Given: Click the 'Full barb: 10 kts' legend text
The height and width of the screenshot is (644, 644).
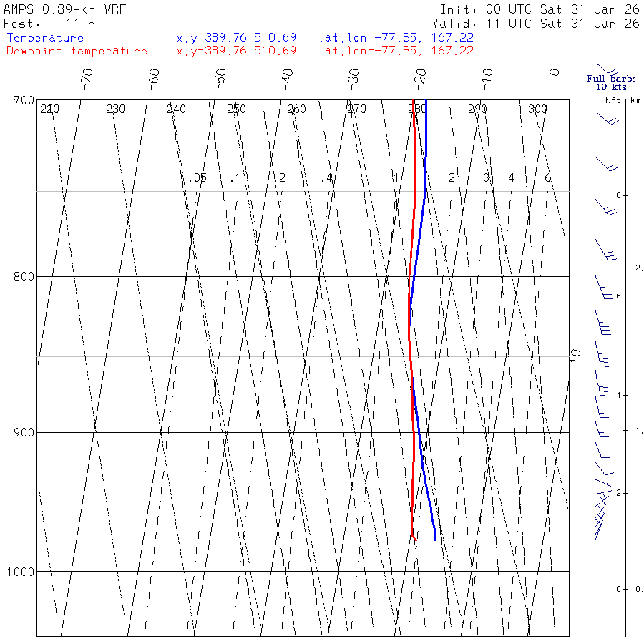Looking at the screenshot, I should coord(611,82).
